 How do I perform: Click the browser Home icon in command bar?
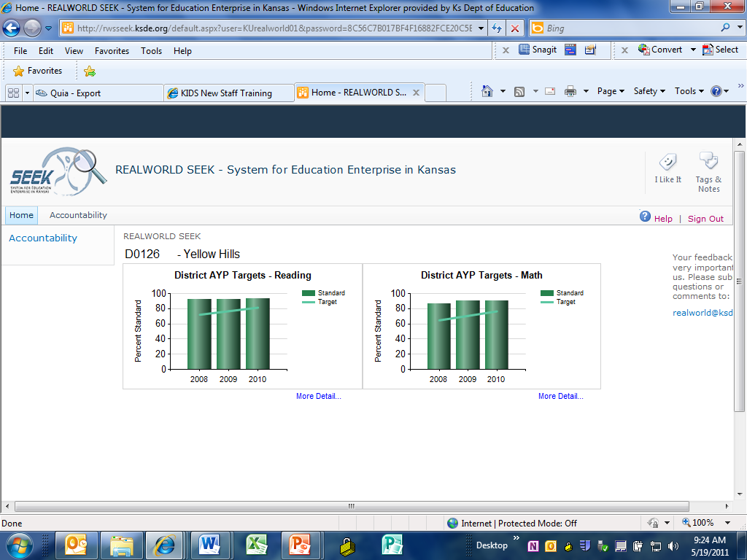click(487, 91)
